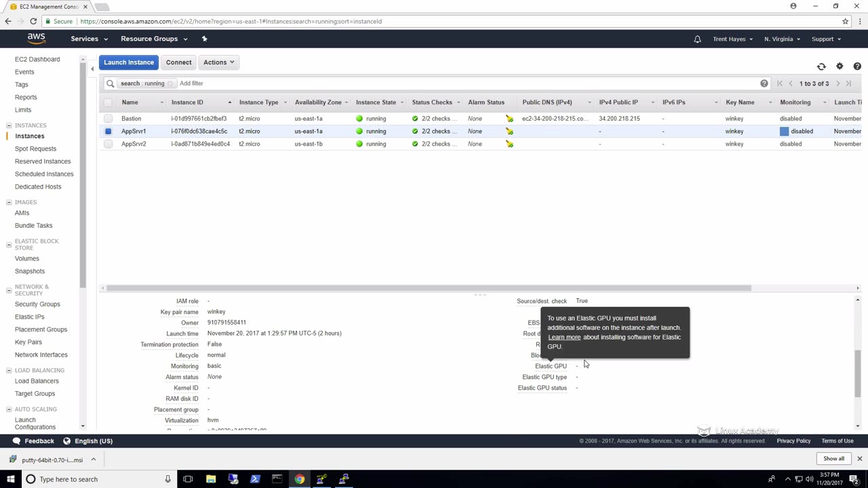Click the magnifier icon in the filter bar
Image resolution: width=868 pixels, height=488 pixels.
click(x=110, y=83)
